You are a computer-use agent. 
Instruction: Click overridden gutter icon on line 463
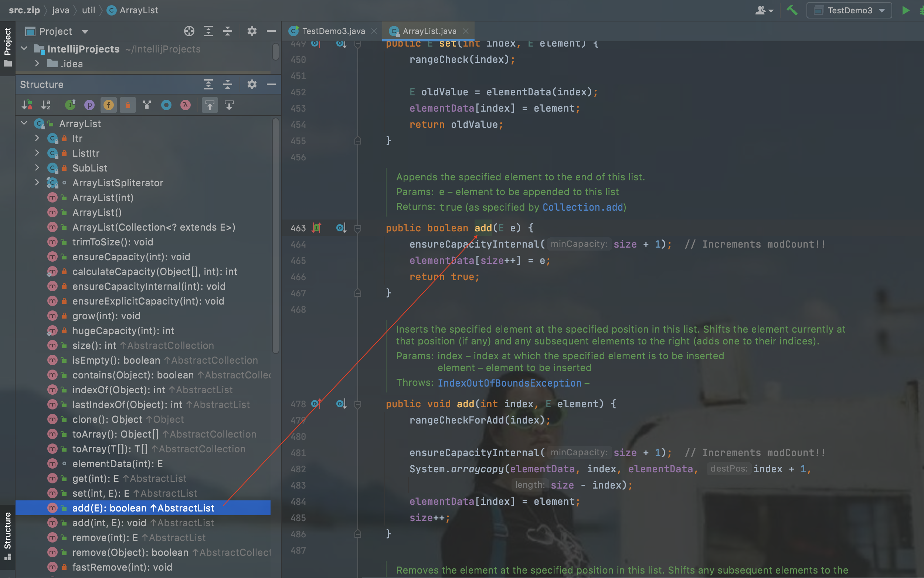coord(342,228)
